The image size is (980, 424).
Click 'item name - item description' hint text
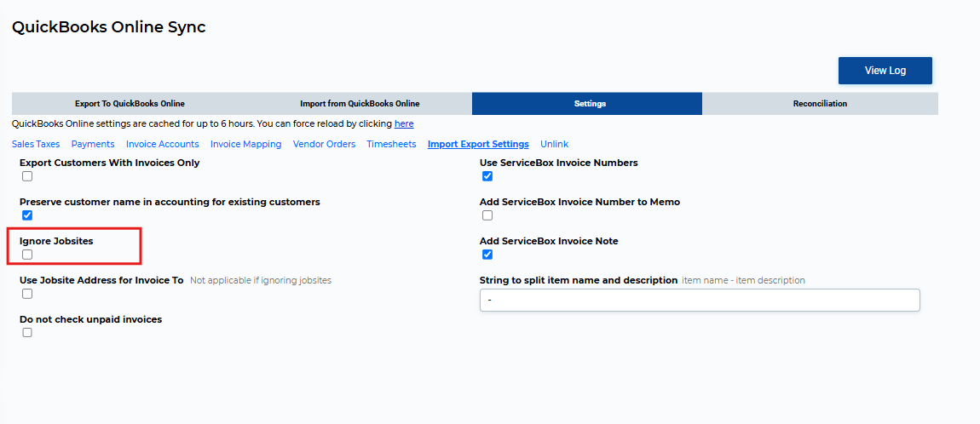(x=744, y=280)
